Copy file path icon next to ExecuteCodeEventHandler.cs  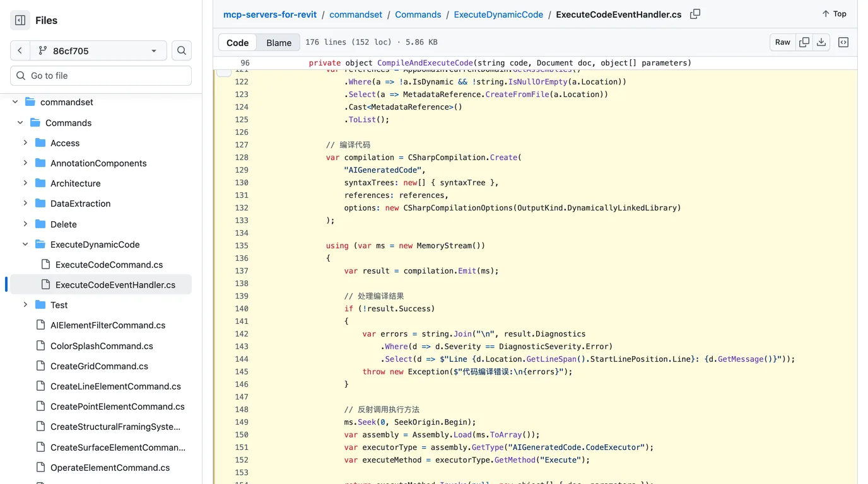pyautogui.click(x=695, y=14)
